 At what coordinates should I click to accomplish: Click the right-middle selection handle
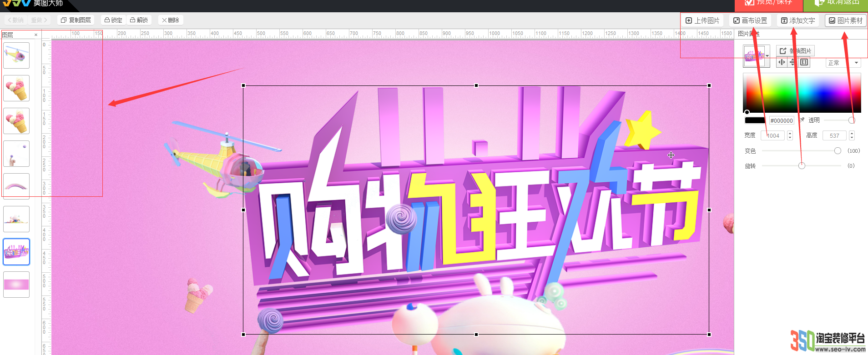(709, 210)
